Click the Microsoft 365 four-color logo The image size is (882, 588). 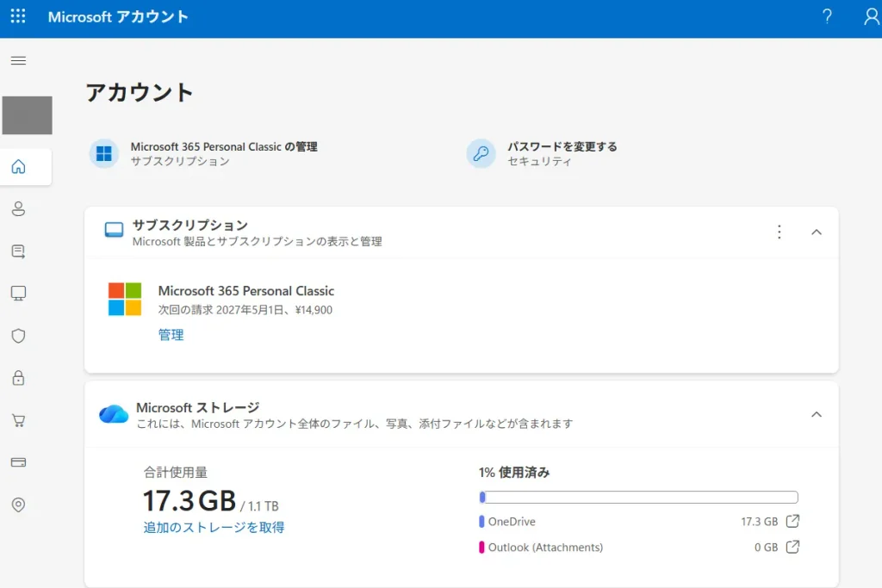click(125, 299)
